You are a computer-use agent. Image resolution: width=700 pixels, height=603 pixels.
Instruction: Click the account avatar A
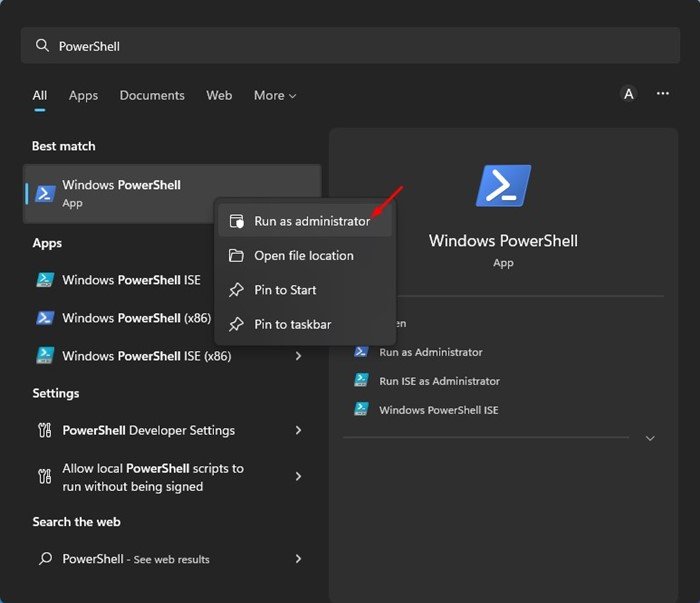[629, 94]
